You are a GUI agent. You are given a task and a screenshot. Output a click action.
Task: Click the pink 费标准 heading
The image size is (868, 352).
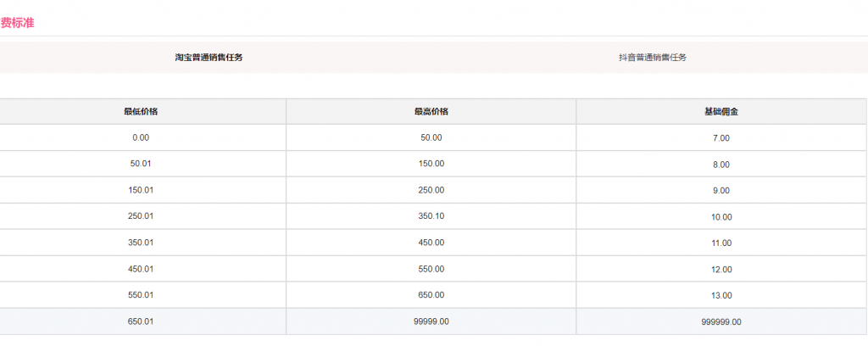pos(17,23)
